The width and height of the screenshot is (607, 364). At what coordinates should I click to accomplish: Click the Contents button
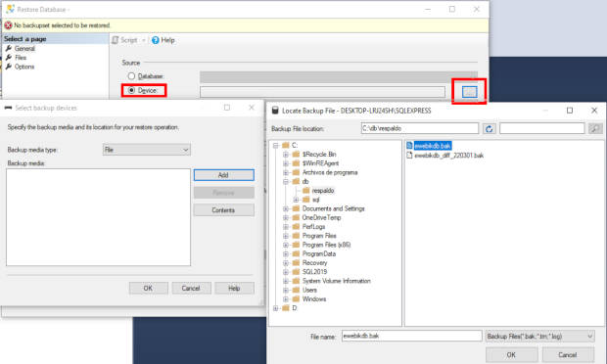pyautogui.click(x=224, y=210)
